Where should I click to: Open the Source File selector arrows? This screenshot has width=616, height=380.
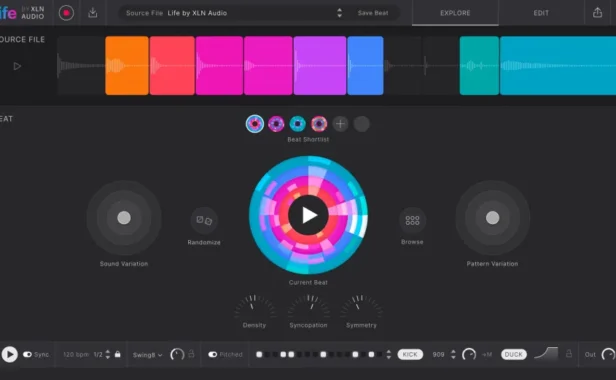pos(339,13)
